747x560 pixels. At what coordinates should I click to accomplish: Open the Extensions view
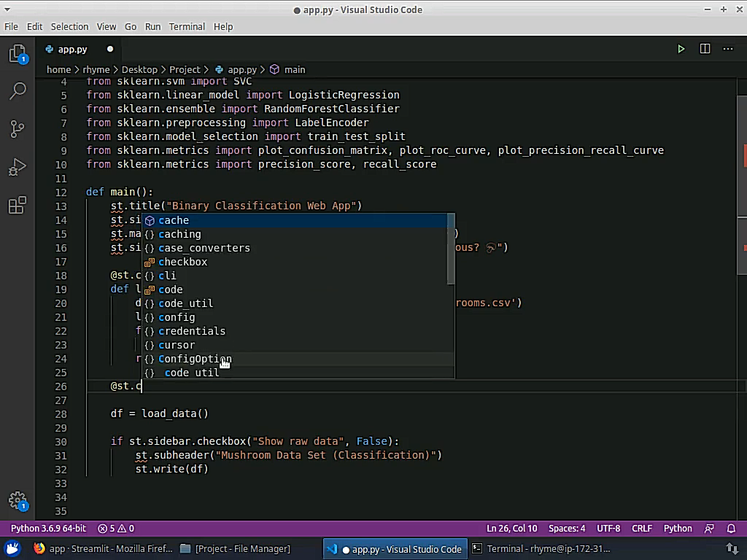coord(18,206)
